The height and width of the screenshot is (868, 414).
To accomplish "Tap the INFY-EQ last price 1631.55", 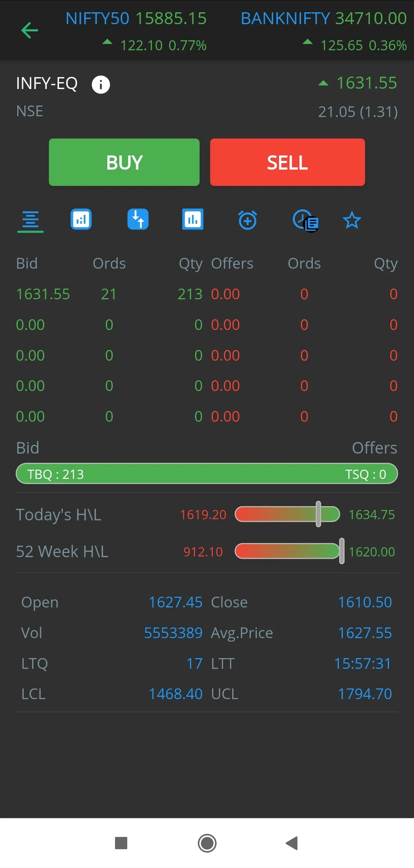I will point(366,83).
